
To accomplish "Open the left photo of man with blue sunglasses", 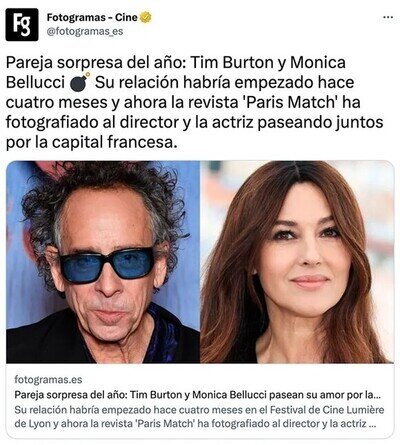I will [103, 262].
